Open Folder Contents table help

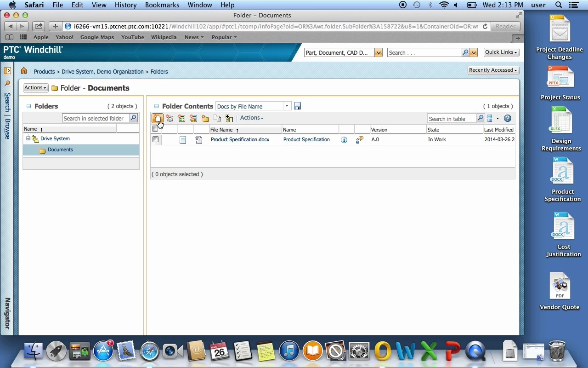pyautogui.click(x=508, y=119)
